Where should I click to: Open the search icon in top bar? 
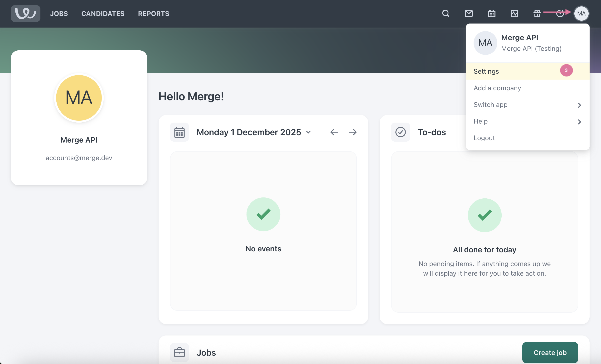[446, 13]
